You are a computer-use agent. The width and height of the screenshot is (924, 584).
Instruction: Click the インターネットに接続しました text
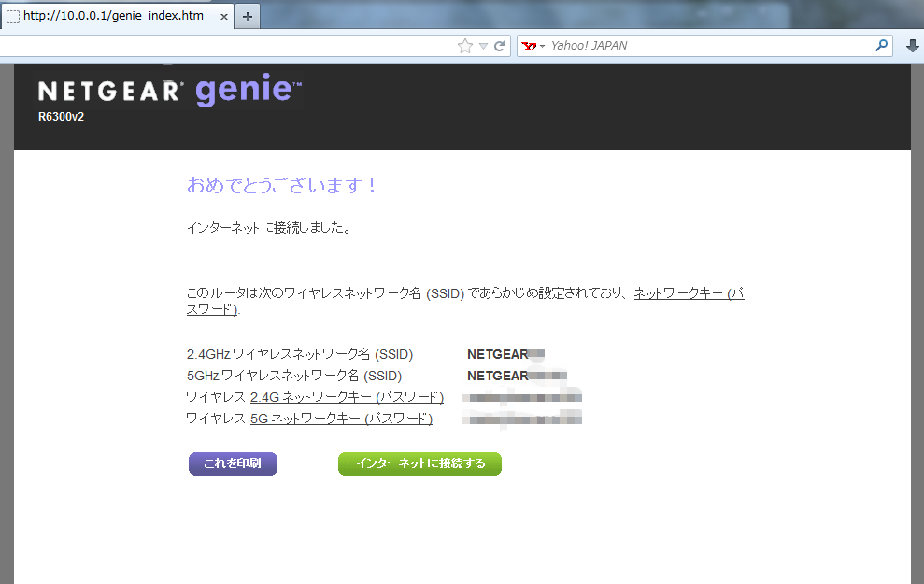tap(269, 228)
